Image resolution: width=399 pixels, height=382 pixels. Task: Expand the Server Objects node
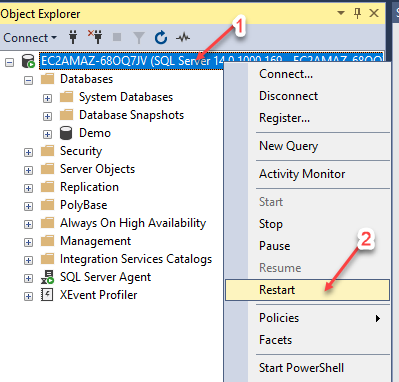point(29,170)
